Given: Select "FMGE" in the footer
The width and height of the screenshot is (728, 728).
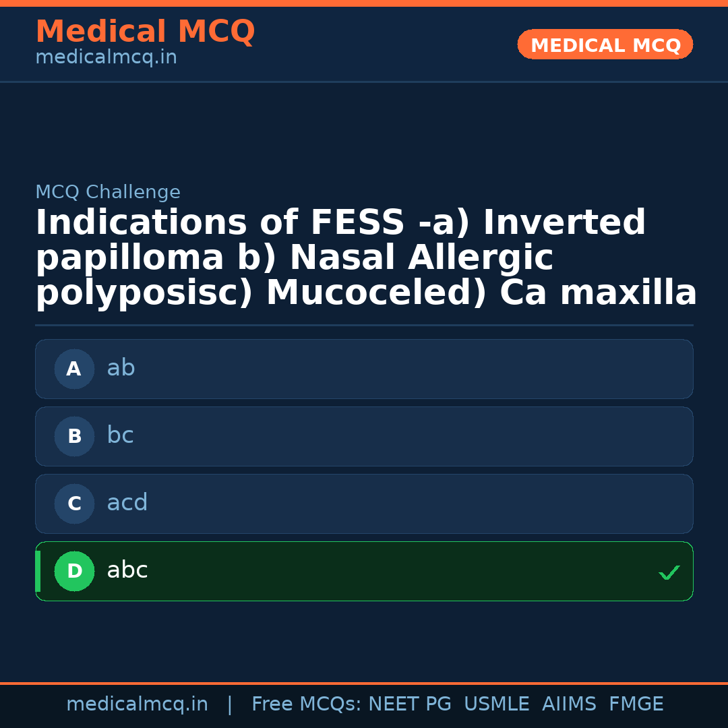Looking at the screenshot, I should tap(636, 704).
